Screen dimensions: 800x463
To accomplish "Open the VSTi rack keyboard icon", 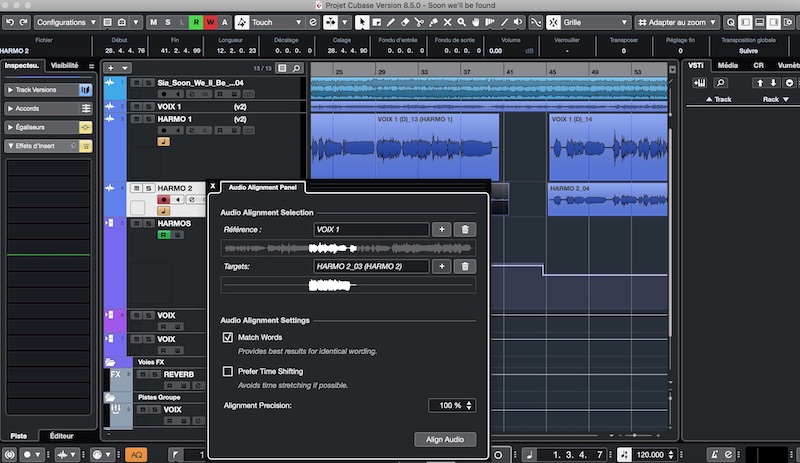I will click(x=699, y=83).
